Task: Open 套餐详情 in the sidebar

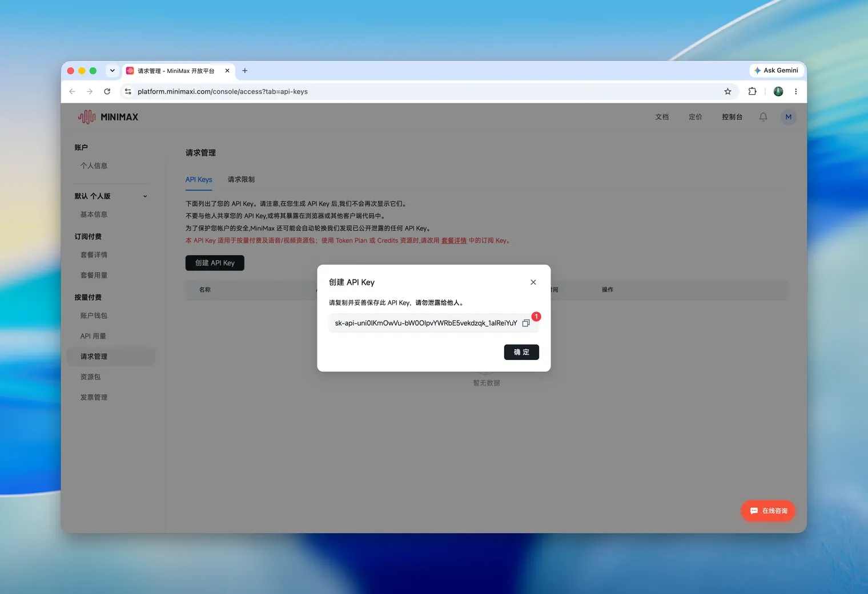Action: pyautogui.click(x=94, y=255)
